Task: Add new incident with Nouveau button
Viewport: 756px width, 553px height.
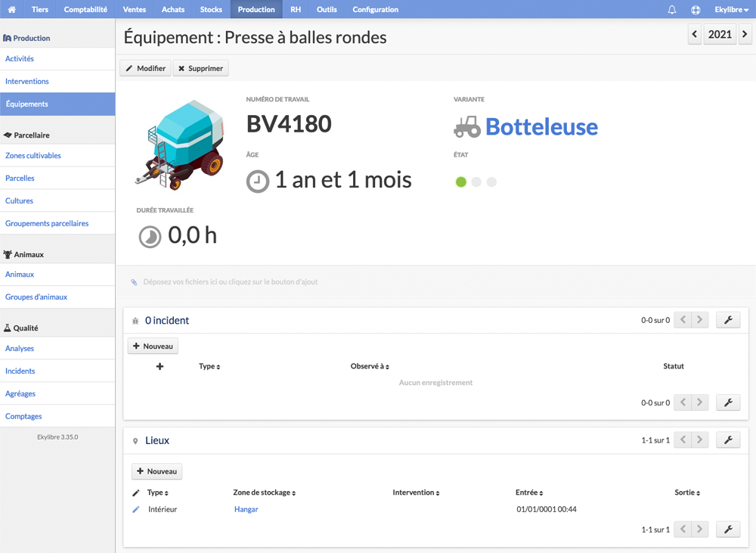Action: (x=153, y=346)
